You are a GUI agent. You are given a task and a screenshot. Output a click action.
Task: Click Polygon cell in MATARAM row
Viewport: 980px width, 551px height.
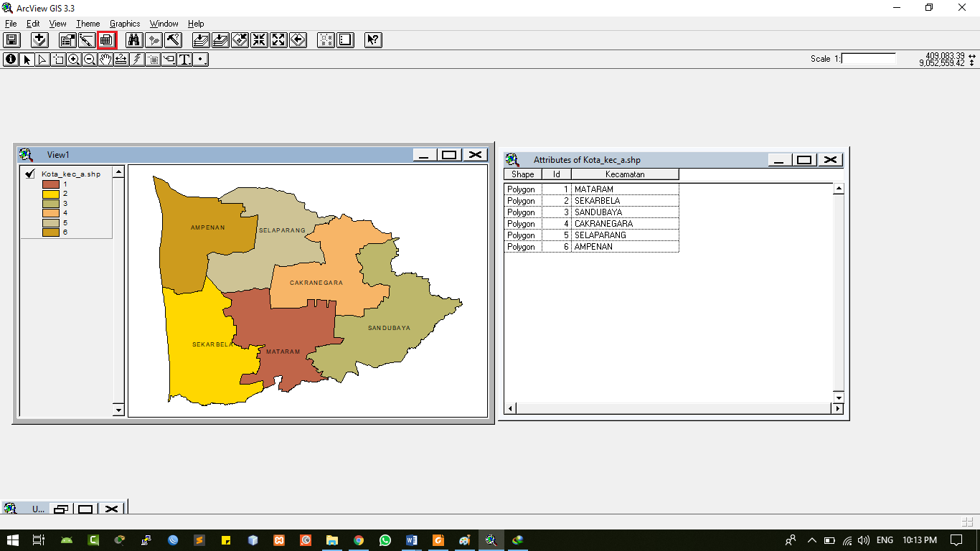523,189
